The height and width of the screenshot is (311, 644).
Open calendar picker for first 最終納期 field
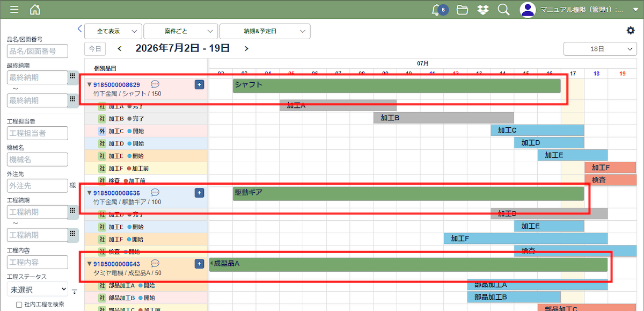pos(73,77)
